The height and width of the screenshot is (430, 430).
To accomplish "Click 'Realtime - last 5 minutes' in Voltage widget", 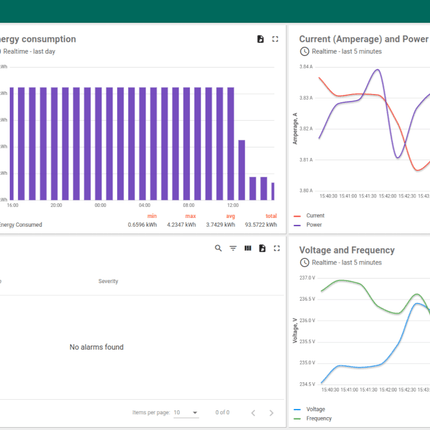I will (x=347, y=262).
